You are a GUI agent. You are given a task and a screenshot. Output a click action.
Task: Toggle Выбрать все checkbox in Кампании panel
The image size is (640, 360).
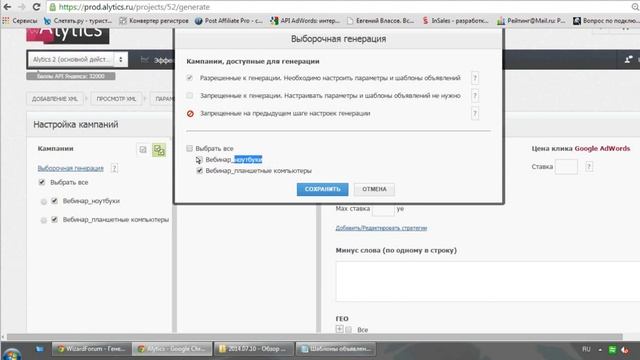click(x=42, y=182)
